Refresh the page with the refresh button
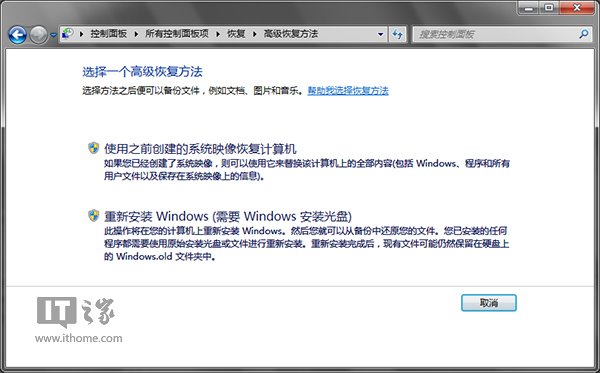 398,34
